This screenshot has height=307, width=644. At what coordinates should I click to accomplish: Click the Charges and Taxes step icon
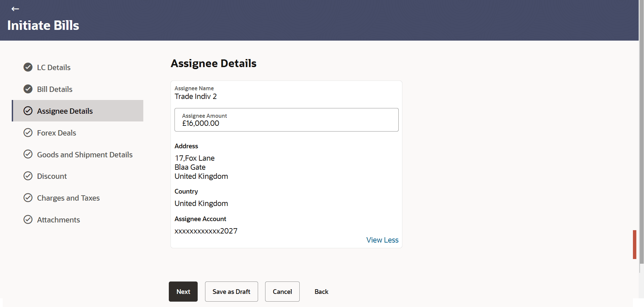pos(28,198)
